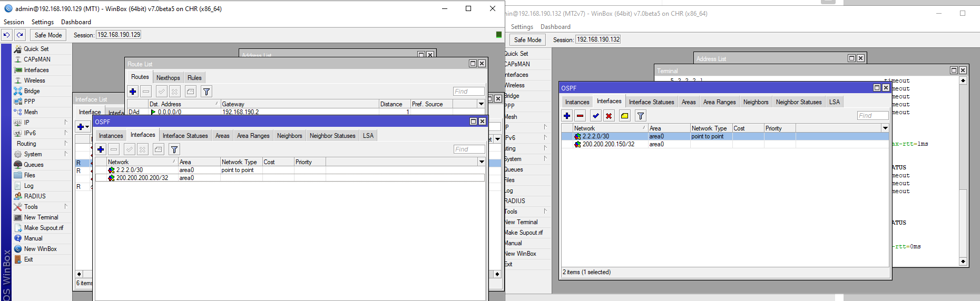Select the 200.200.200.150/32 row in MT2v7 OSPF
Image resolution: width=980 pixels, height=301 pixels.
click(726, 144)
